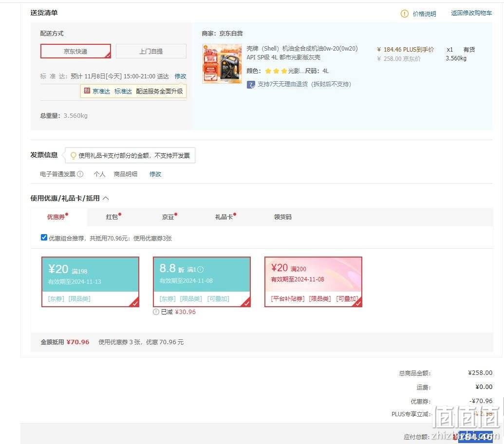Click the 7-day return badge icon
Image resolution: width=504 pixels, height=444 pixels.
(x=251, y=85)
